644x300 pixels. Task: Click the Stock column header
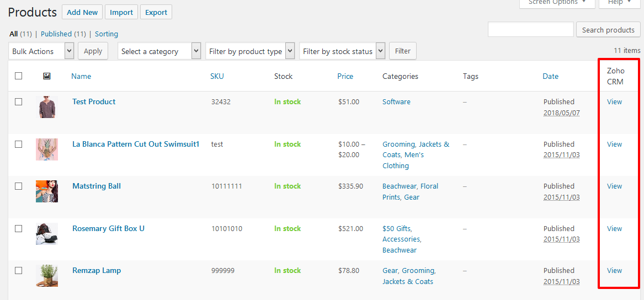click(x=284, y=76)
